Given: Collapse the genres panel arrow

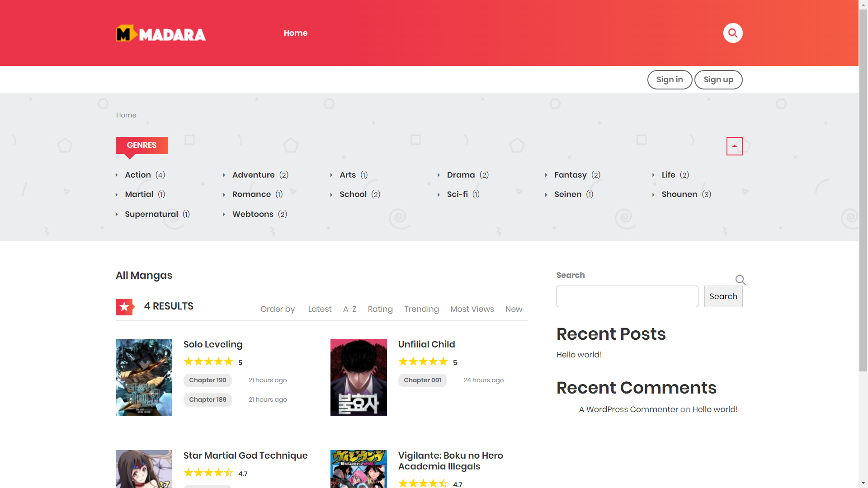Looking at the screenshot, I should (x=734, y=146).
